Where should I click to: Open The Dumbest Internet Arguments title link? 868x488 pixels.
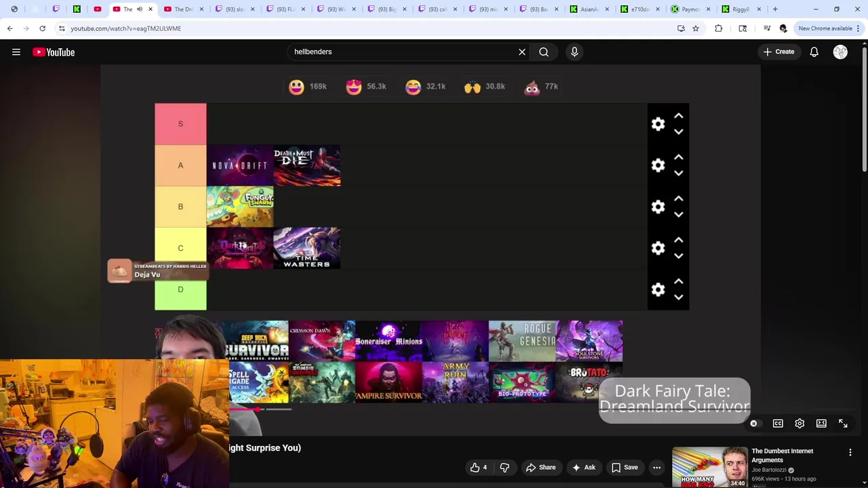point(782,455)
